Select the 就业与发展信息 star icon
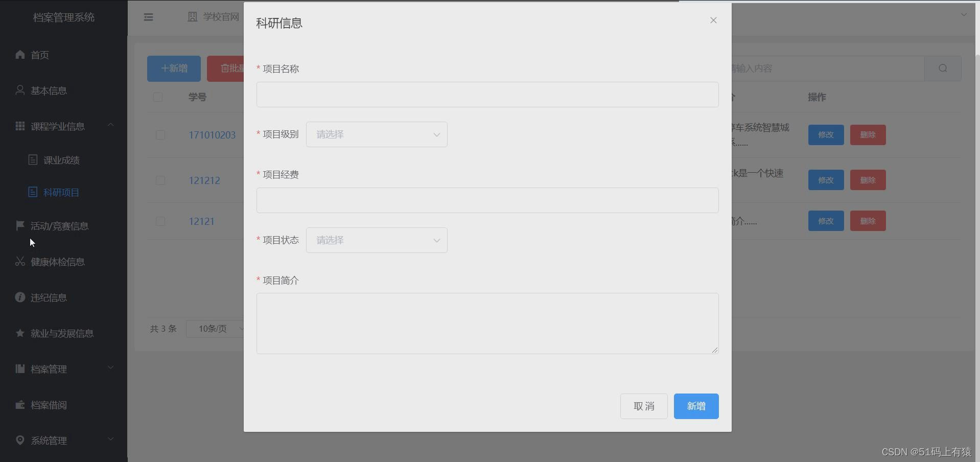Image resolution: width=980 pixels, height=462 pixels. click(x=20, y=333)
